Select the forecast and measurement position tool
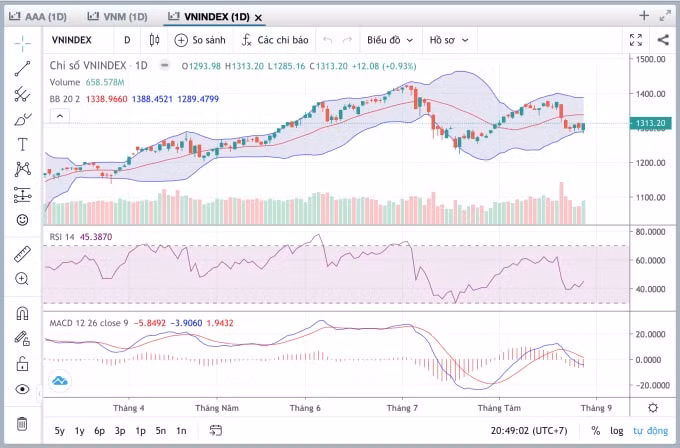680x448 pixels. click(22, 194)
